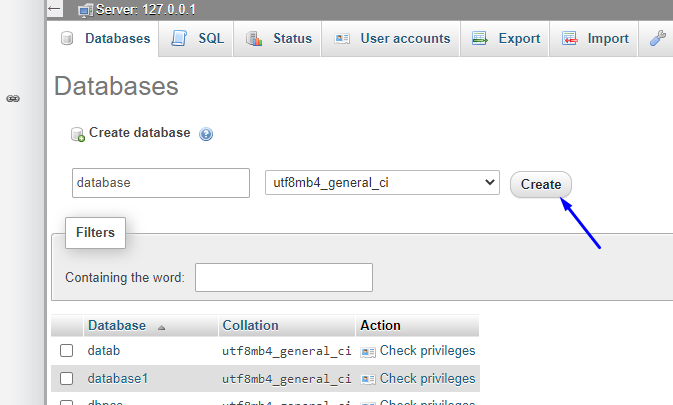The width and height of the screenshot is (673, 405).
Task: Tick the checkbox for database1
Action: [x=67, y=378]
